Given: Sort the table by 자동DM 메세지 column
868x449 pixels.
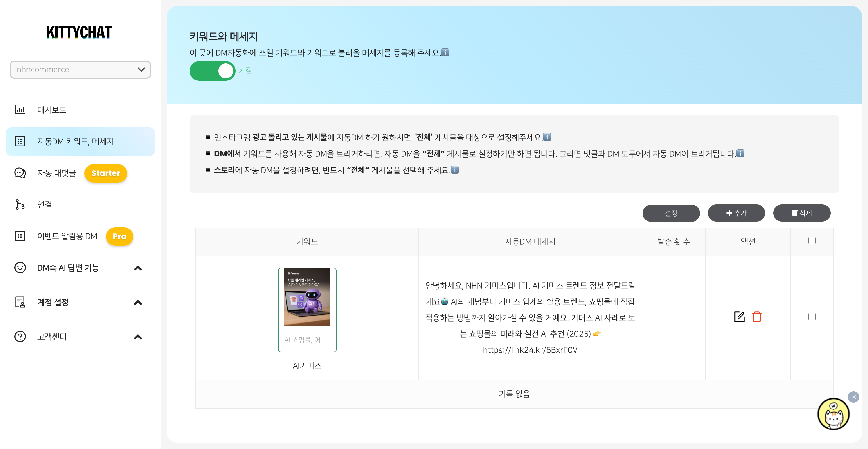Looking at the screenshot, I should point(531,241).
